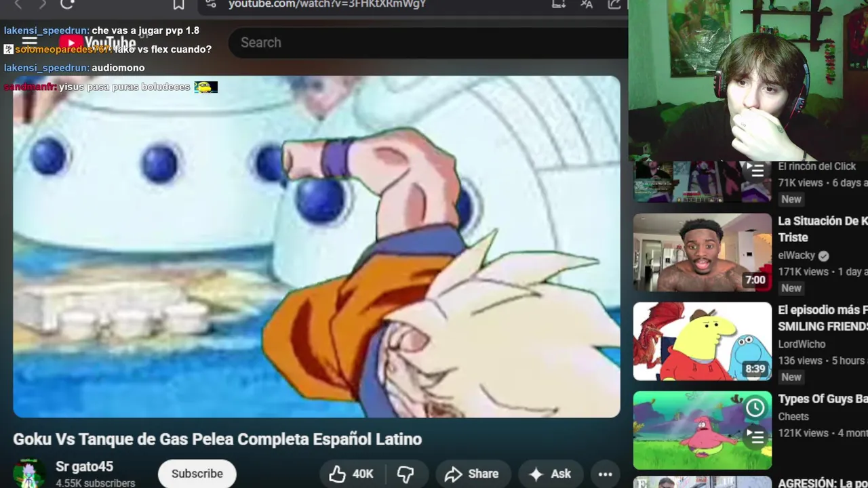Click the youtube.com address bar URL
The height and width of the screenshot is (488, 868).
(327, 4)
